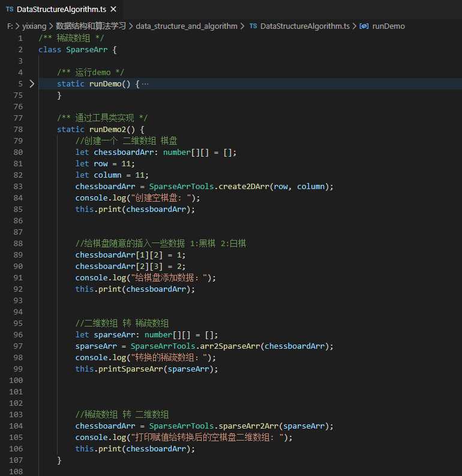
Task: Click the SparseArr class name
Action: (x=87, y=50)
